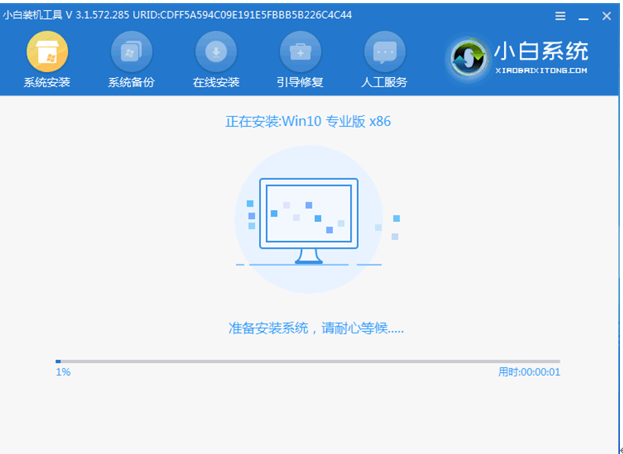
Task: Select the 系统安装 tab label
Action: tap(47, 82)
